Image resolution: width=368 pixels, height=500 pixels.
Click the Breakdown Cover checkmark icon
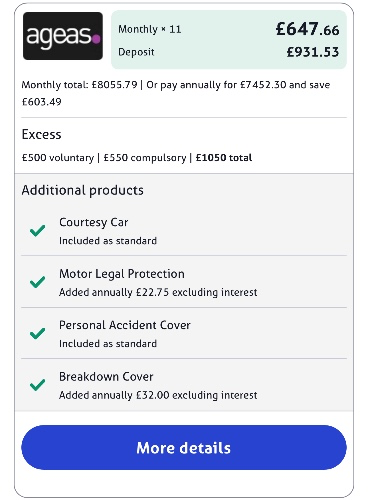point(37,385)
